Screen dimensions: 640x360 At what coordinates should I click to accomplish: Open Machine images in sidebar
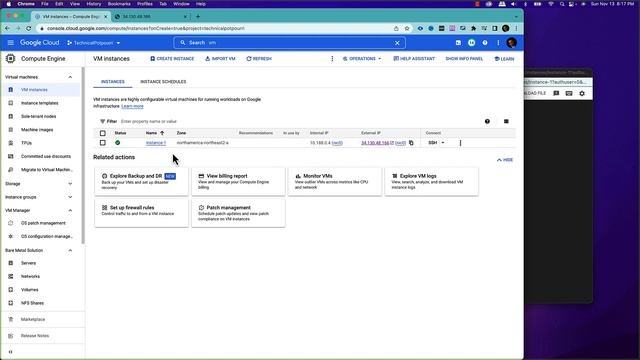tap(37, 130)
